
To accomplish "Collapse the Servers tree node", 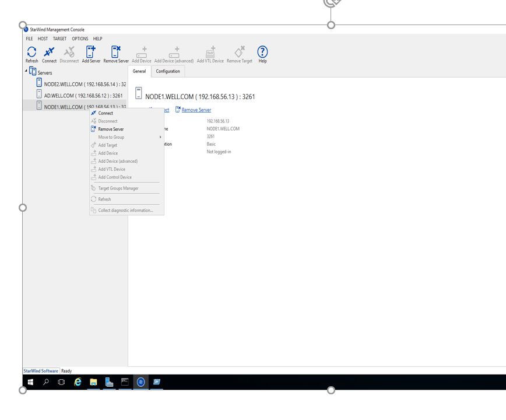I will (26, 71).
